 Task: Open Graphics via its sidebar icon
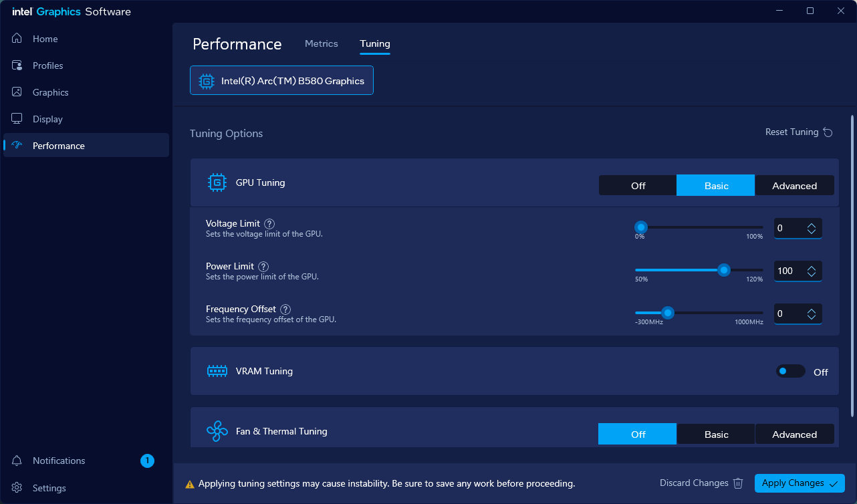17,92
